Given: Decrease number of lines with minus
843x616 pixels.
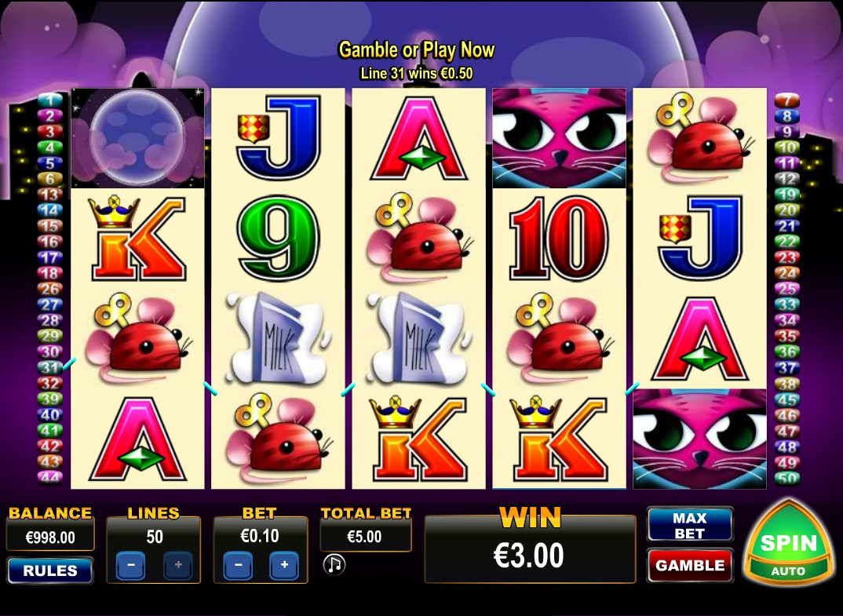Looking at the screenshot, I should pyautogui.click(x=130, y=565).
